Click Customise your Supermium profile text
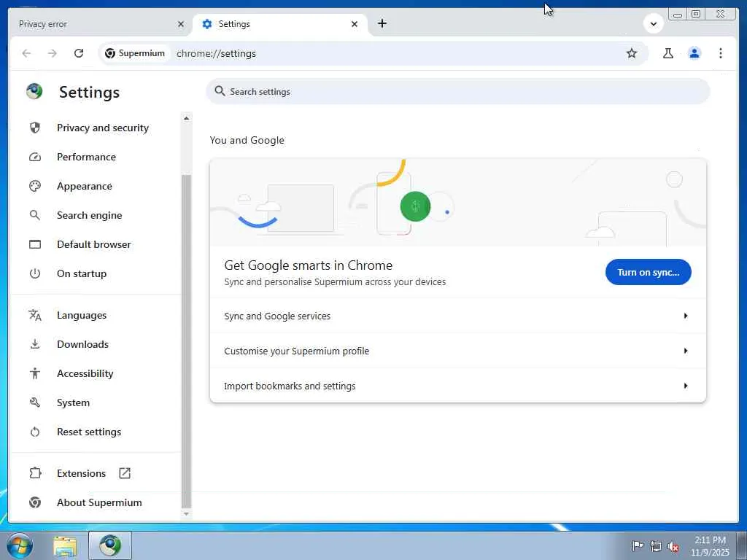The image size is (747, 560). (x=296, y=351)
